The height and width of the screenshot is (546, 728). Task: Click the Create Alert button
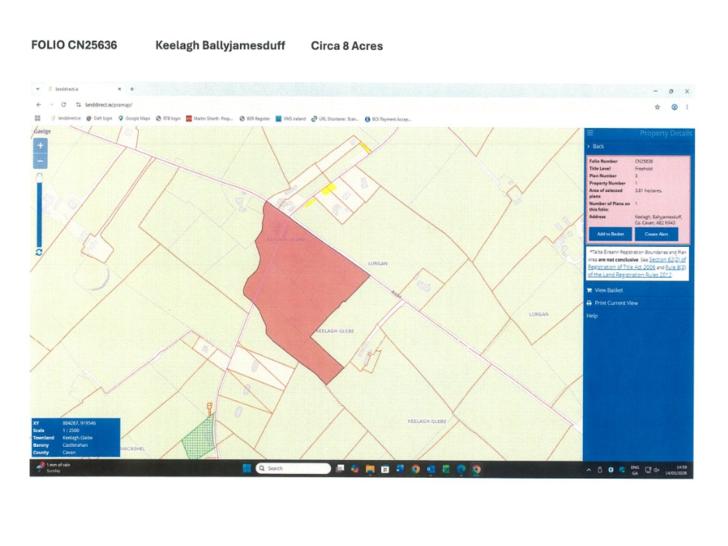656,234
